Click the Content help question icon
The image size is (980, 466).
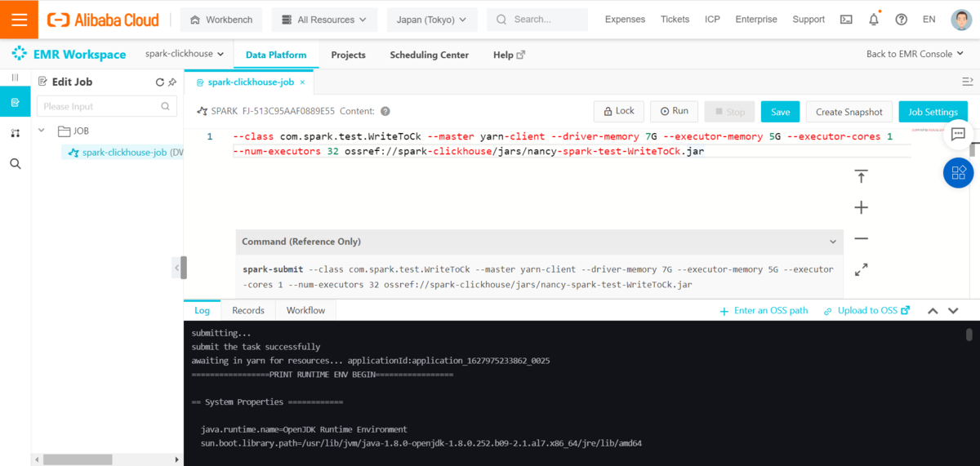[385, 111]
